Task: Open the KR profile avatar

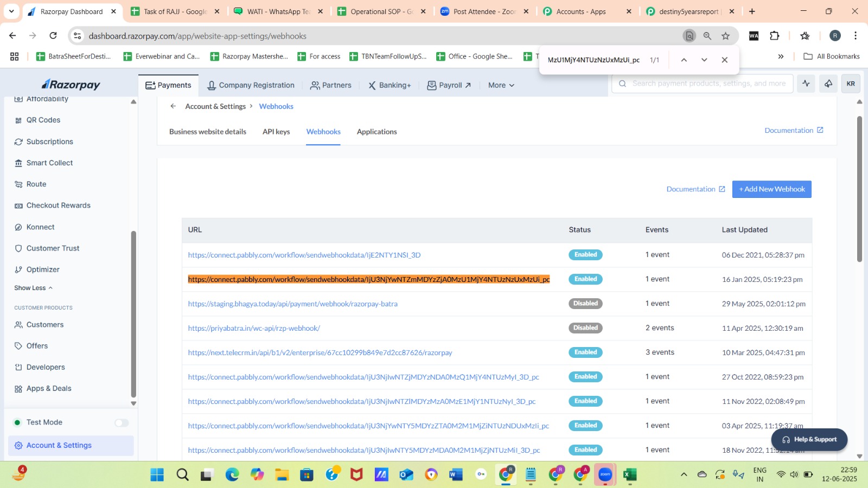Action: point(851,84)
